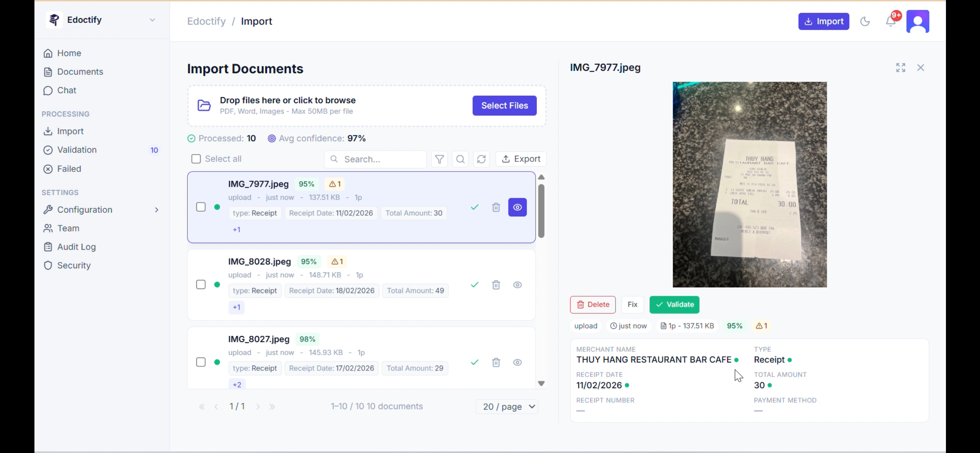
Task: Enter fullscreen view of IMG_7977.jpeg preview
Action: pos(900,67)
